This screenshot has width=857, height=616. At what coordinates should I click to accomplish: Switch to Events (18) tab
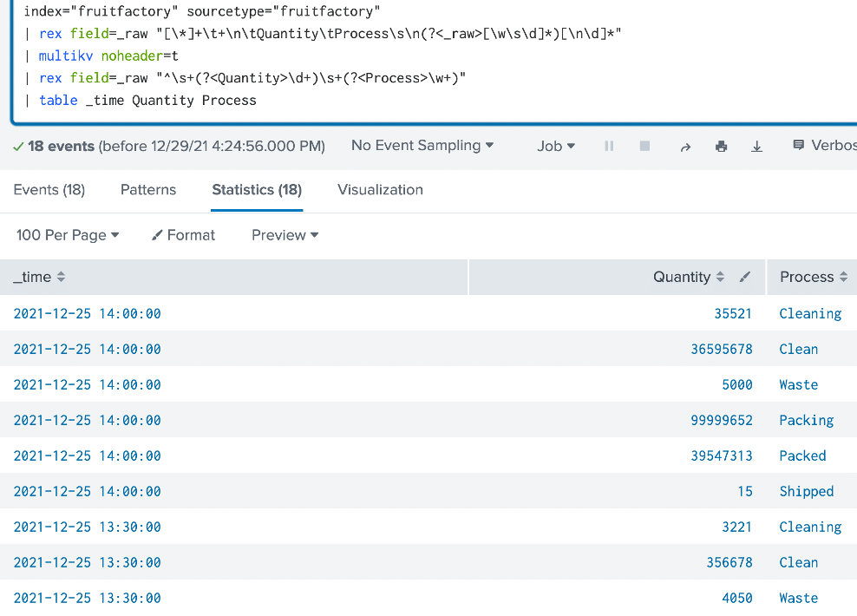(49, 190)
